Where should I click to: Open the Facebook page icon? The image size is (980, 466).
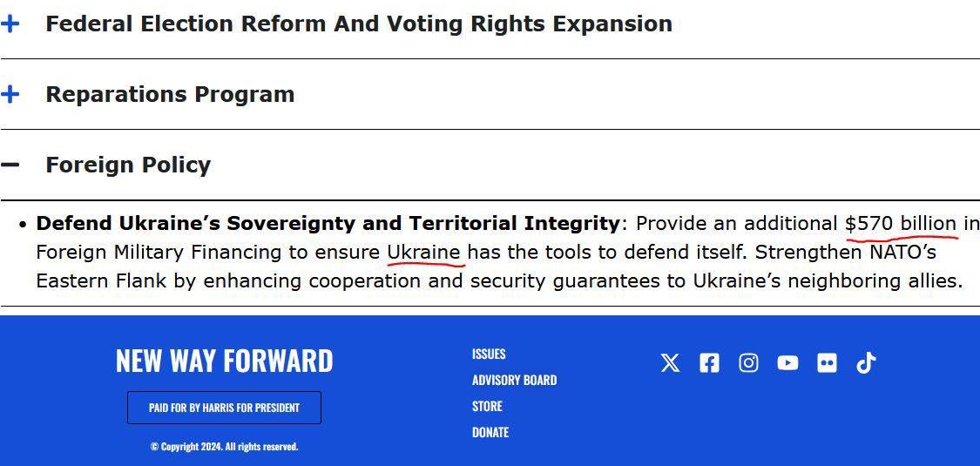[x=709, y=363]
